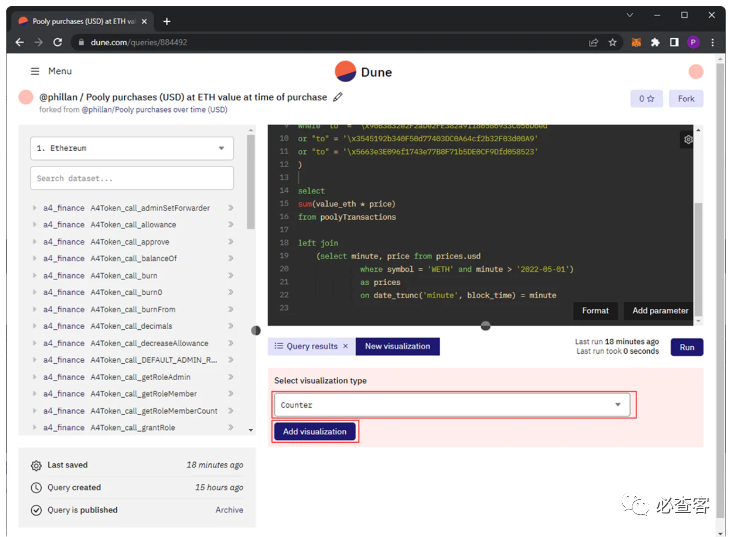733x537 pixels.
Task: Open the Counter visualization type dropdown
Action: (453, 405)
